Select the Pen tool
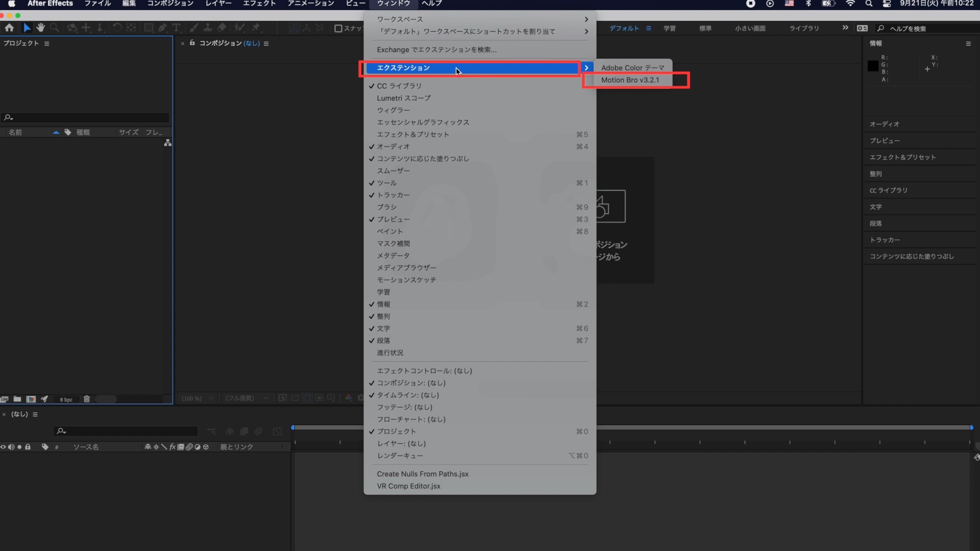 pyautogui.click(x=162, y=28)
